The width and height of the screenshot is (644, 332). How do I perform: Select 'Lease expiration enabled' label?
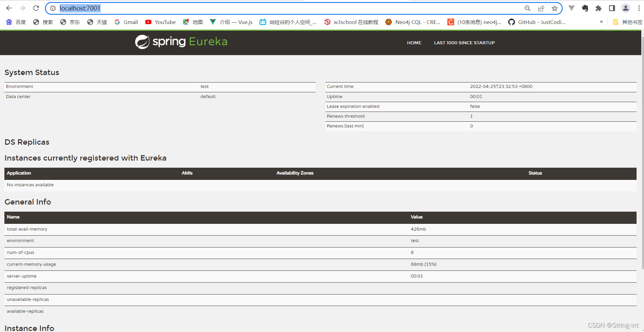pyautogui.click(x=353, y=106)
